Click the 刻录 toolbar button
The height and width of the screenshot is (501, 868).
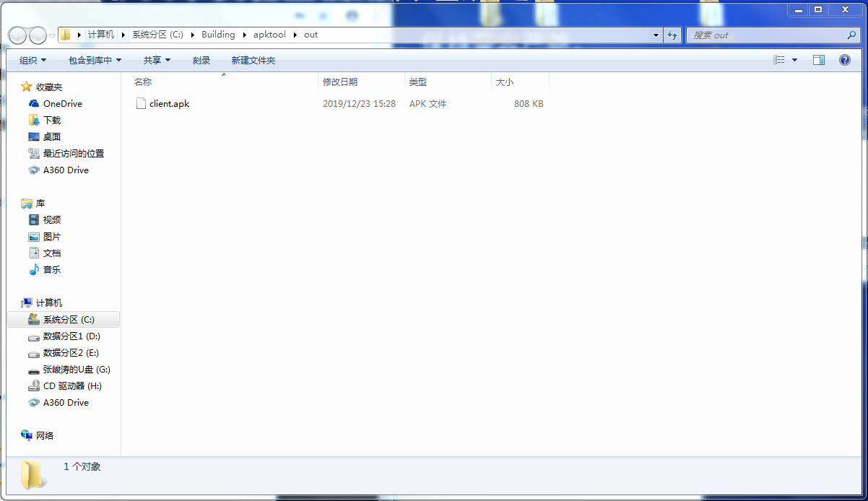201,61
